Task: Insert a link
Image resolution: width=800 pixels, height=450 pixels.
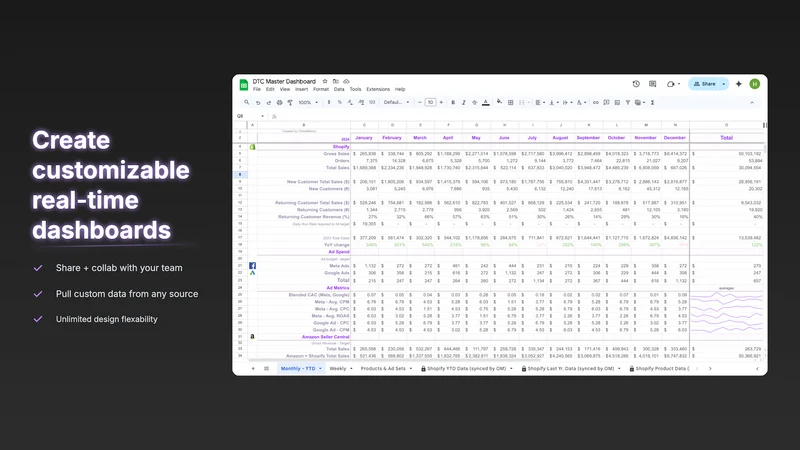Action: tap(595, 103)
